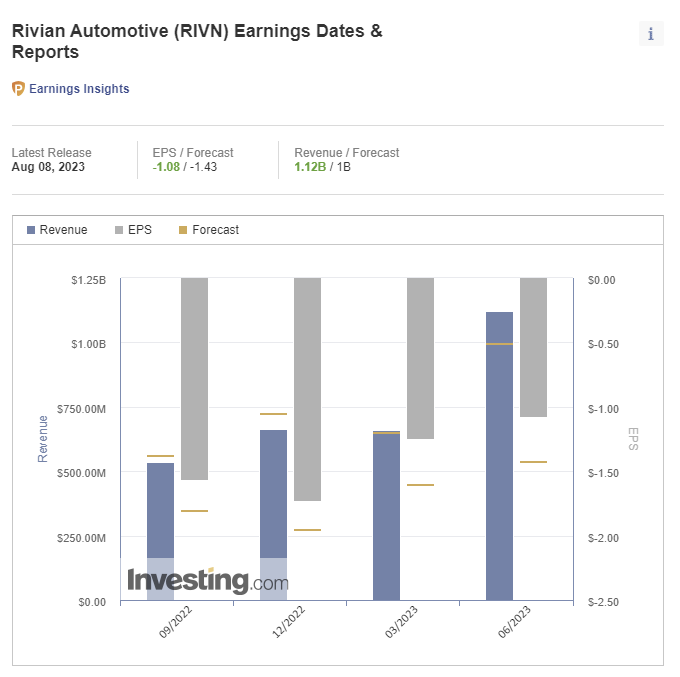Click the '$500.00M' revenue axis label
This screenshot has width=680, height=677.
tap(82, 473)
